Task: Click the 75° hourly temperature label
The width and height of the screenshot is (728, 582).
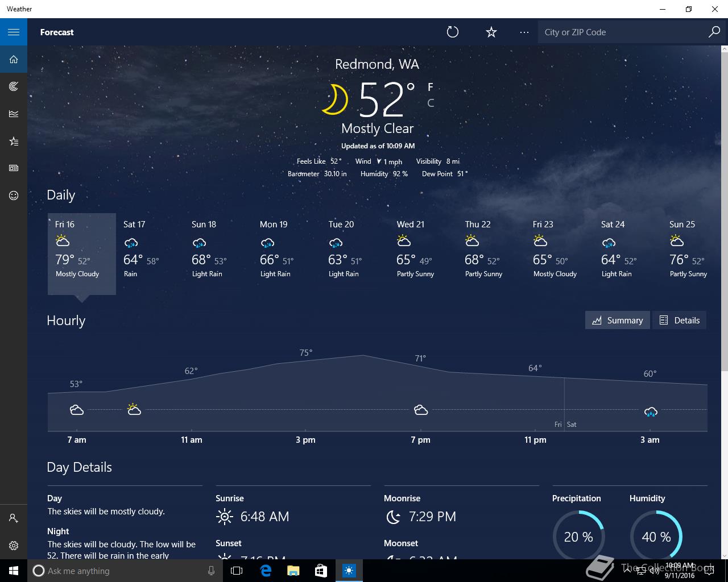Action: coord(306,353)
